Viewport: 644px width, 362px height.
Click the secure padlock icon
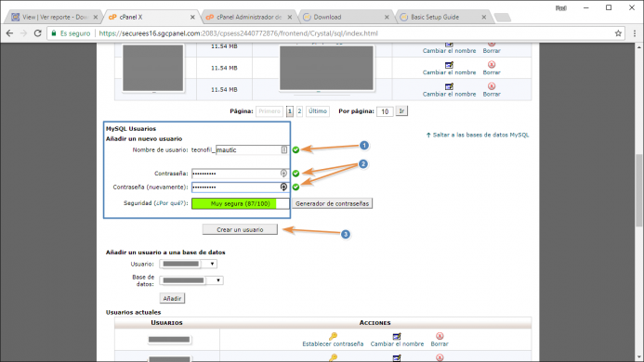[53, 33]
